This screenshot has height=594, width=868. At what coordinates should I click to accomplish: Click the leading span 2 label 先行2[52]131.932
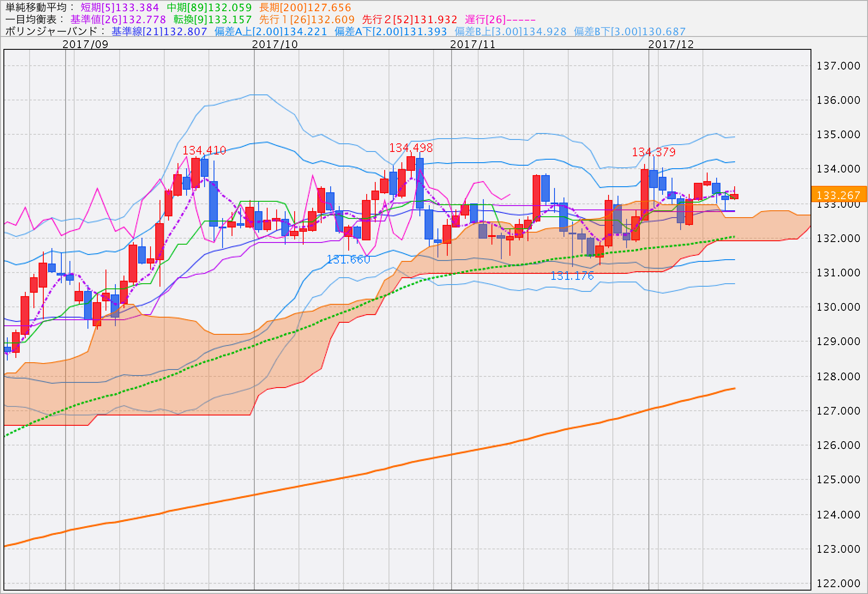click(410, 19)
